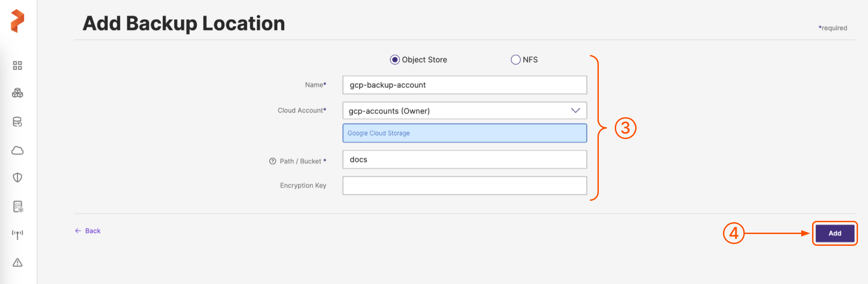The height and width of the screenshot is (284, 868).
Task: Click the Encryption Key input field
Action: (x=464, y=185)
